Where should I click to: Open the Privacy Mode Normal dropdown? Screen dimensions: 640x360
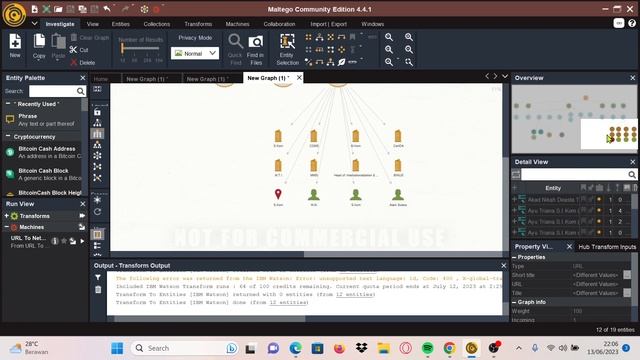[x=195, y=53]
